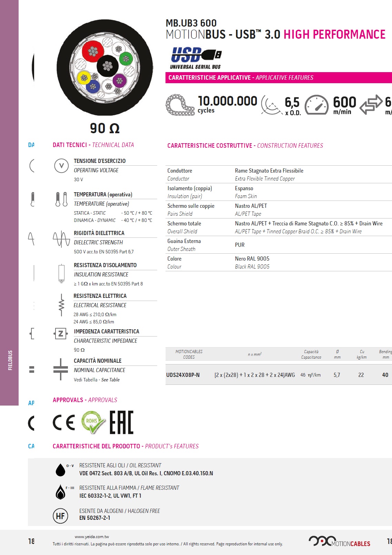The height and width of the screenshot is (555, 392).
Task: Click the large 90 Ω label under the cross-section
Action: [x=105, y=128]
